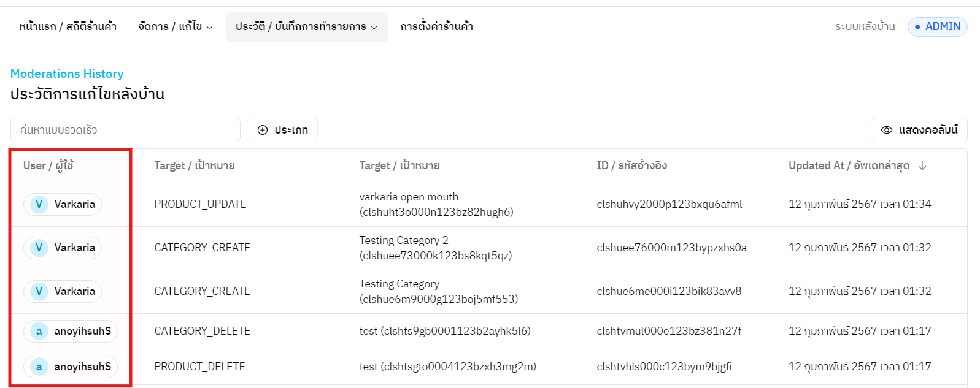This screenshot has width=980, height=388.
Task: Open the ประเภท filter dropdown
Action: point(282,130)
